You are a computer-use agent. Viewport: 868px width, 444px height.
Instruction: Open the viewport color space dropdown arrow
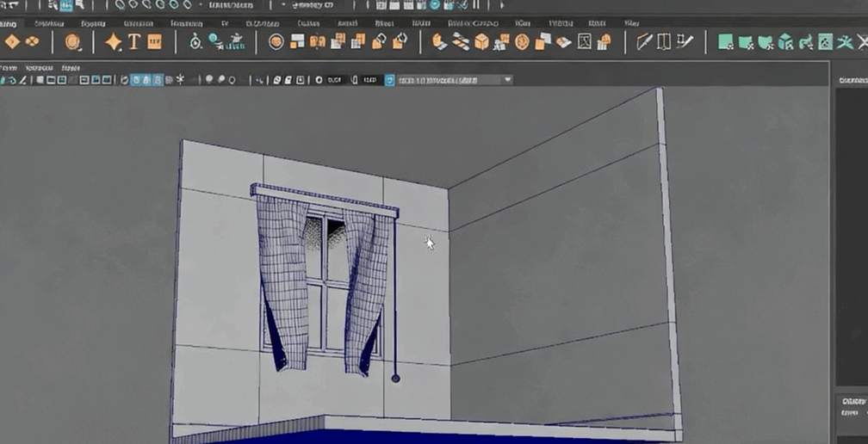coord(507,80)
